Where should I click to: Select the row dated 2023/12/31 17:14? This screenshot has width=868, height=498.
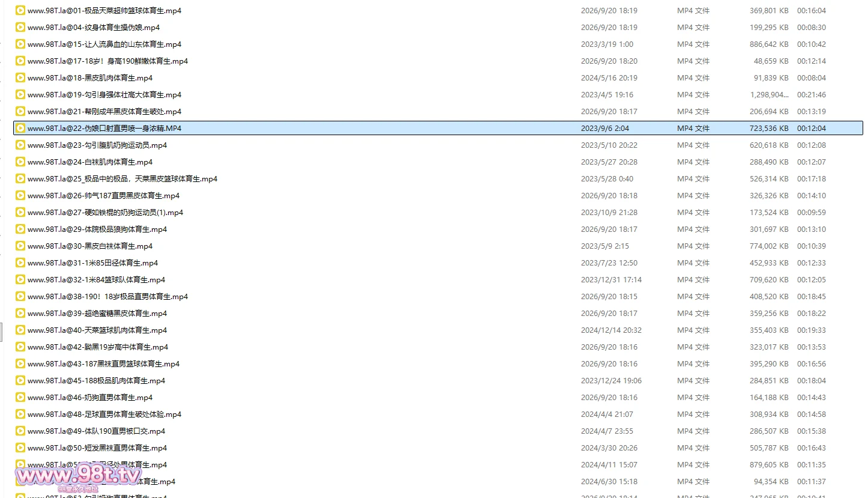438,280
